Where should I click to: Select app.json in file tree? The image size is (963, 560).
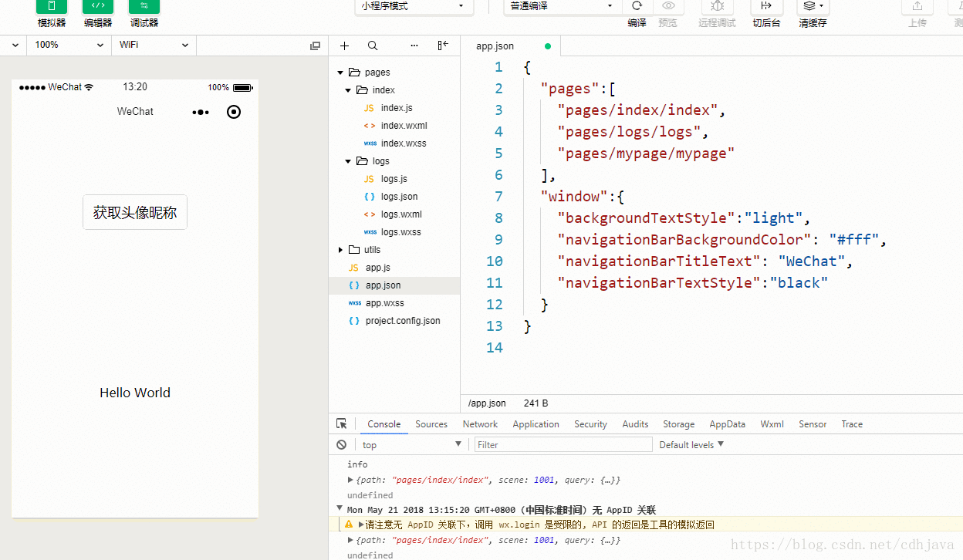click(x=394, y=285)
